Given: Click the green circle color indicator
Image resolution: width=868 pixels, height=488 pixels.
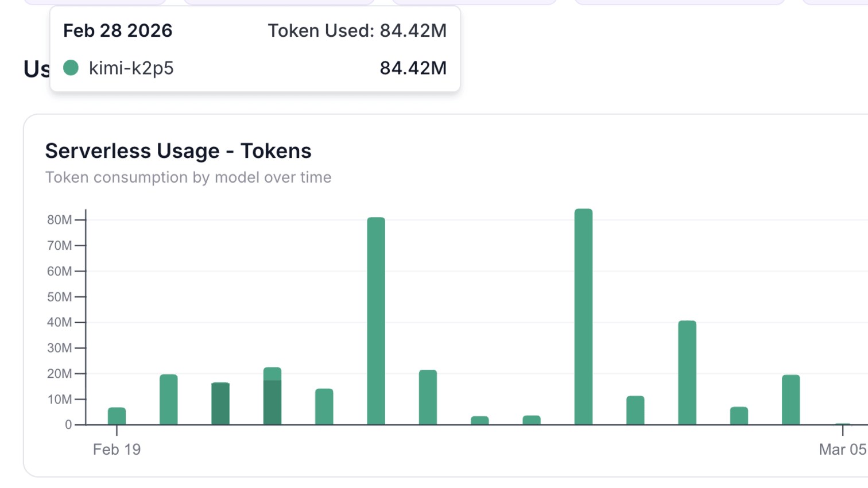Looking at the screenshot, I should pyautogui.click(x=70, y=68).
